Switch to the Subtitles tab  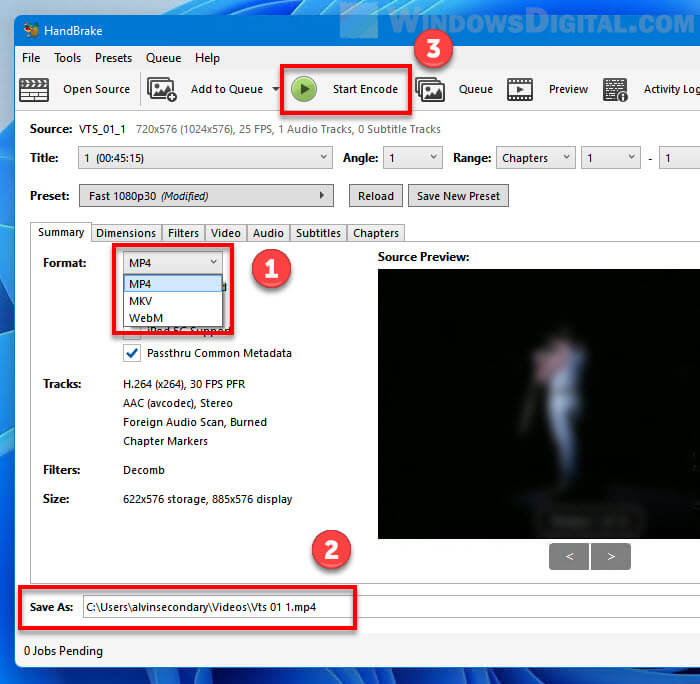[x=318, y=233]
